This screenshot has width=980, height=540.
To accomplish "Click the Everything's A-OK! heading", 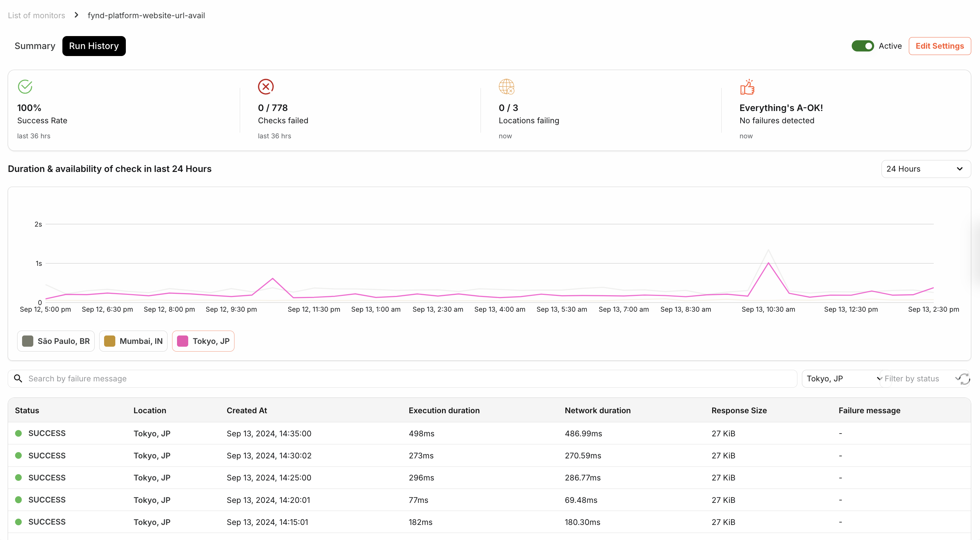I will [x=781, y=108].
